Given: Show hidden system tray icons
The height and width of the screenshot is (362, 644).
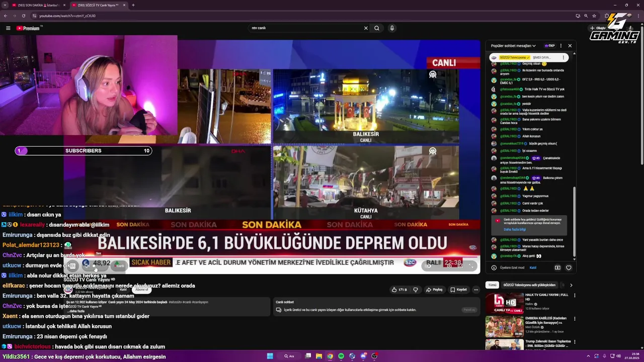Looking at the screenshot, I should click(588, 356).
